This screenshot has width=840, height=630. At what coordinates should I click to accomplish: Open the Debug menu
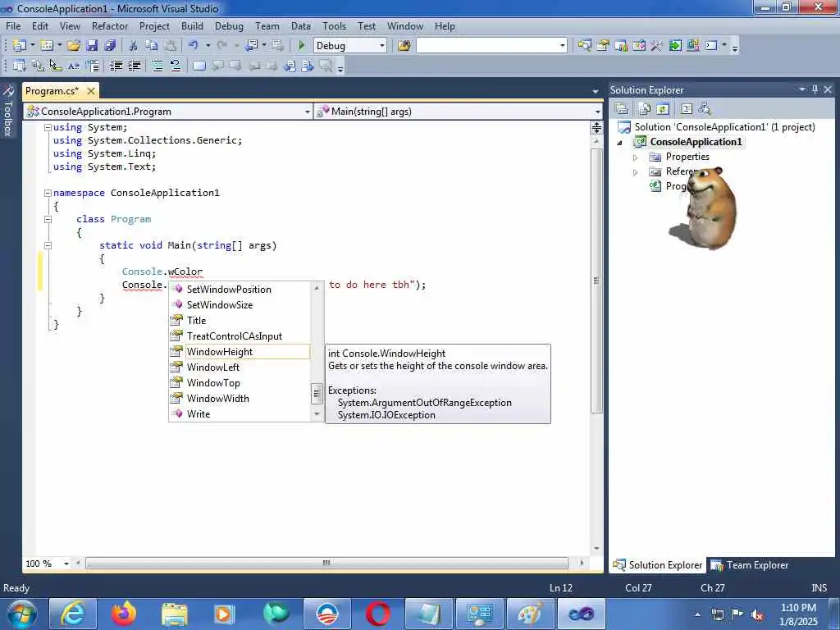coord(229,25)
